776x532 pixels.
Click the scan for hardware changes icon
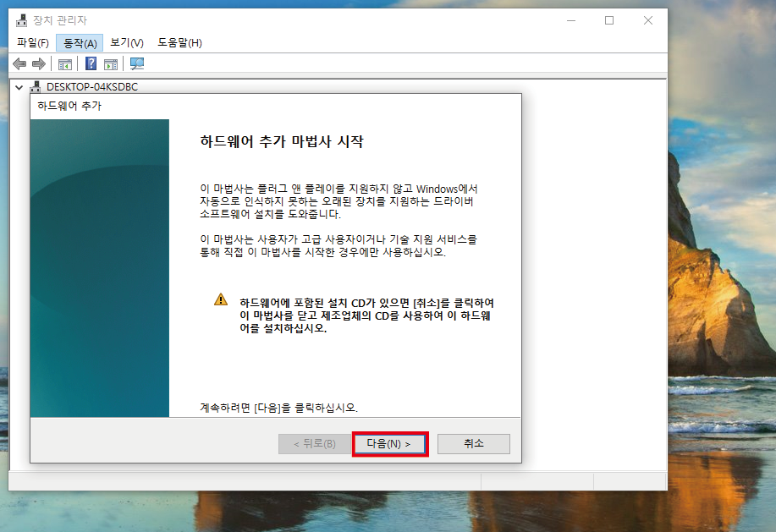(x=137, y=63)
